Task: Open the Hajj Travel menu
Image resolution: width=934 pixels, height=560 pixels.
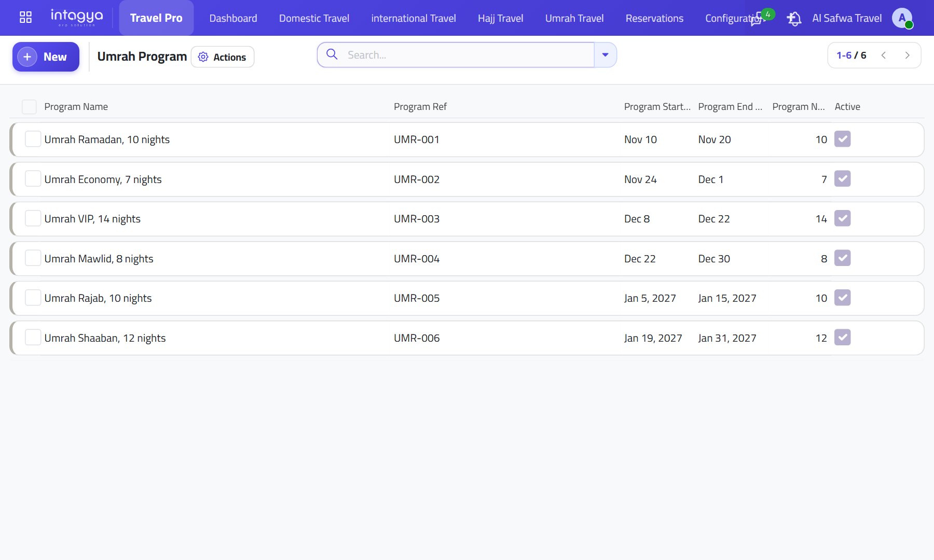Action: tap(500, 18)
